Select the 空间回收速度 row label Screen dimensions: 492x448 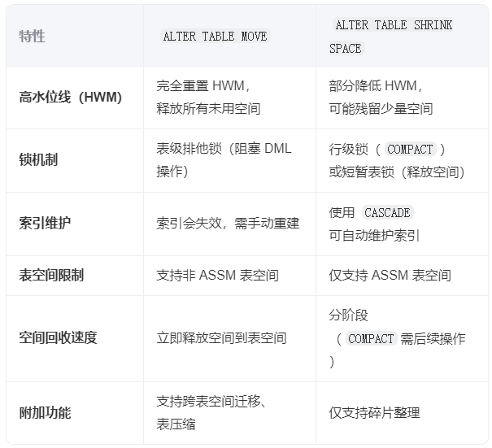pyautogui.click(x=58, y=338)
